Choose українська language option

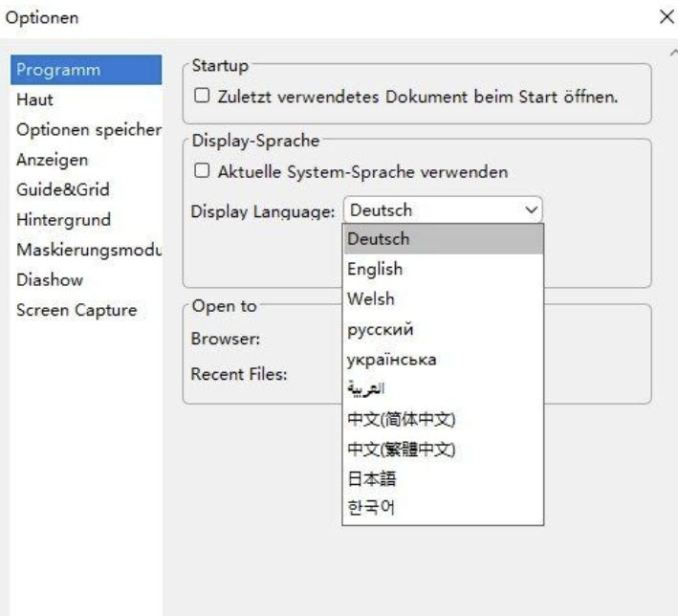pos(443,359)
